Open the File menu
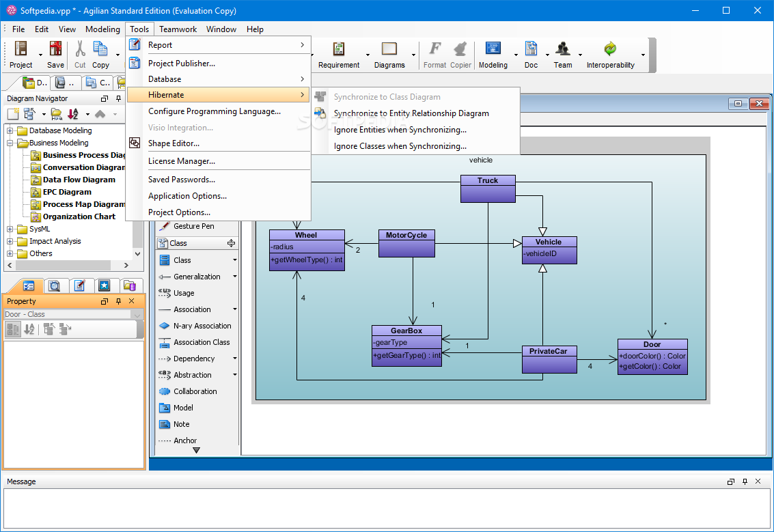774x532 pixels. click(18, 29)
